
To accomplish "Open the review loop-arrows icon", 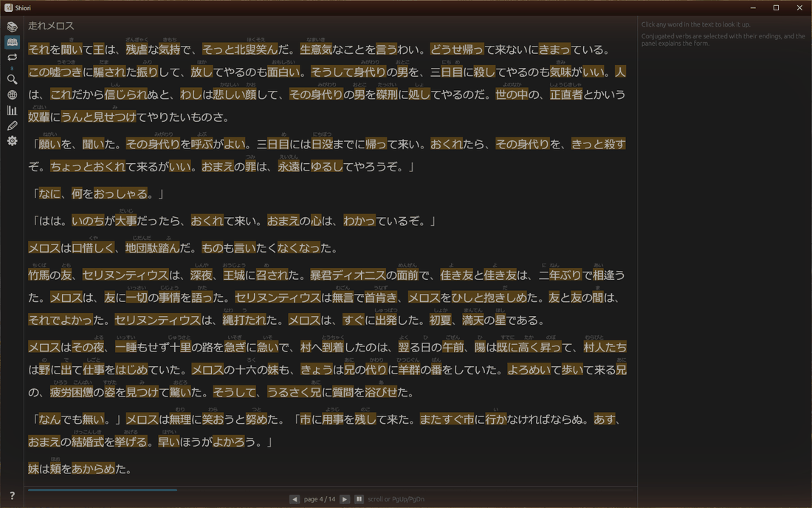I will point(12,57).
